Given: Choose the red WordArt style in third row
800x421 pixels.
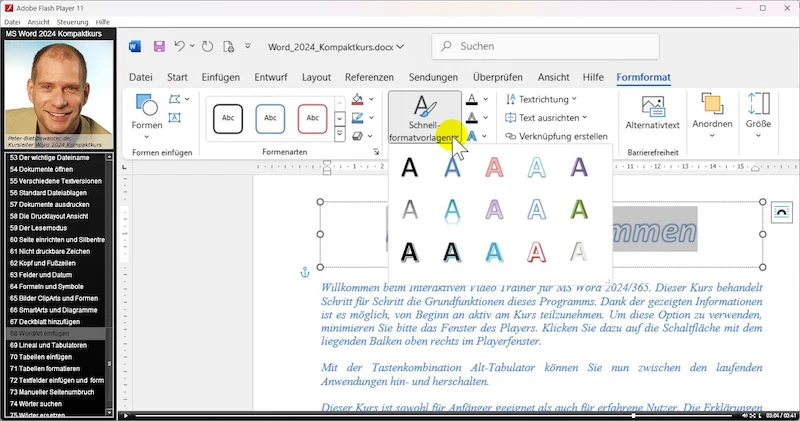Looking at the screenshot, I should (536, 252).
